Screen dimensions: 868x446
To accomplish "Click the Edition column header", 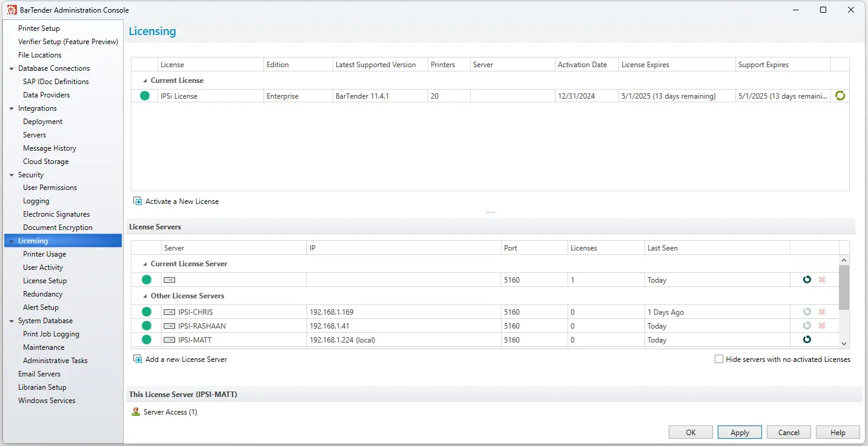I will [298, 65].
